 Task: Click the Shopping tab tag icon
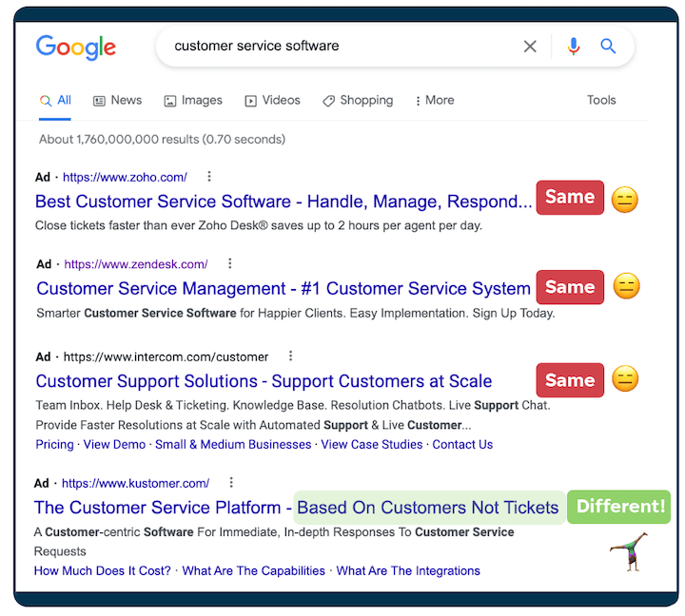click(x=328, y=102)
